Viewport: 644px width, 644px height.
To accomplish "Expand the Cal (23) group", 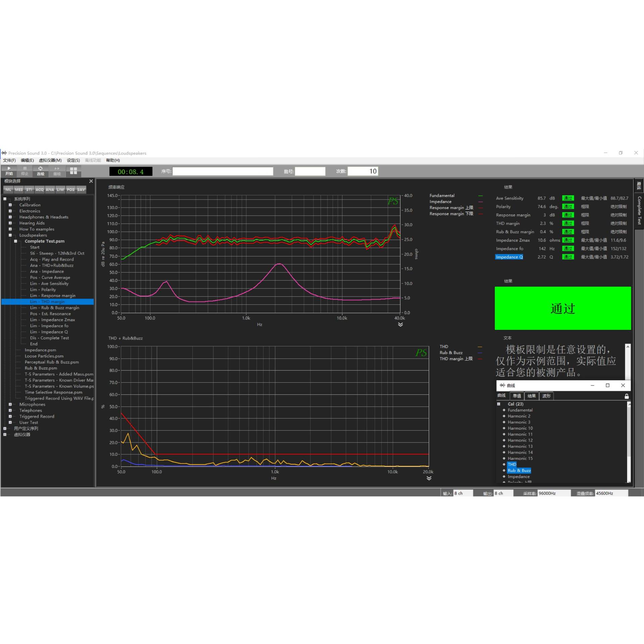I will 499,404.
